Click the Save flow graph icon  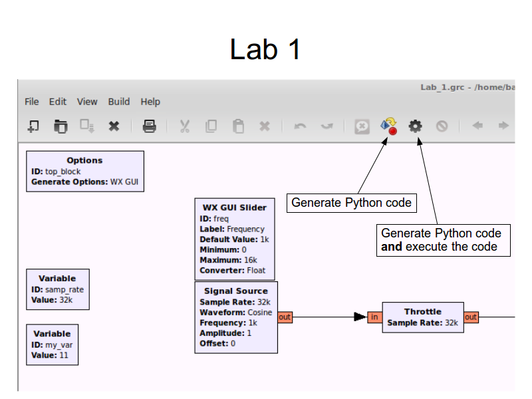tap(87, 126)
